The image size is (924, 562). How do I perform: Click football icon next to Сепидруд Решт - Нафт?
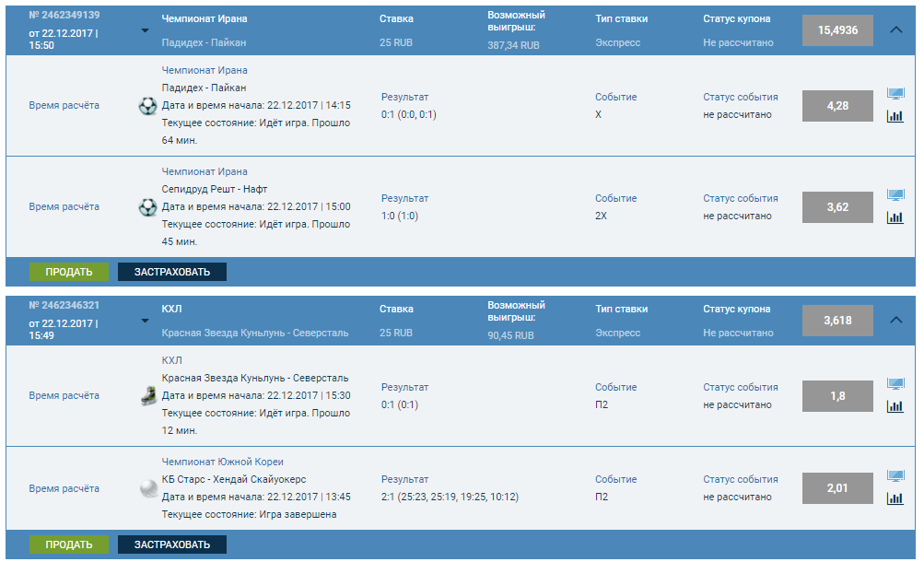click(x=147, y=207)
